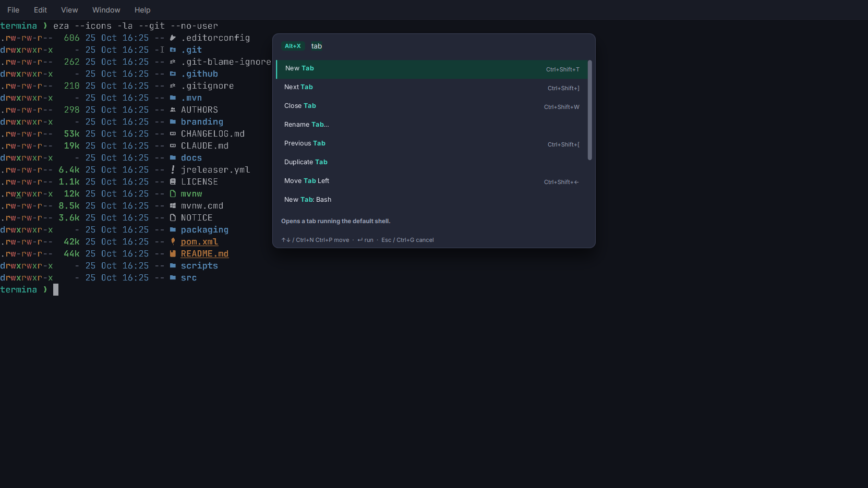
Task: Select the Next Tab command
Action: pyautogui.click(x=432, y=88)
